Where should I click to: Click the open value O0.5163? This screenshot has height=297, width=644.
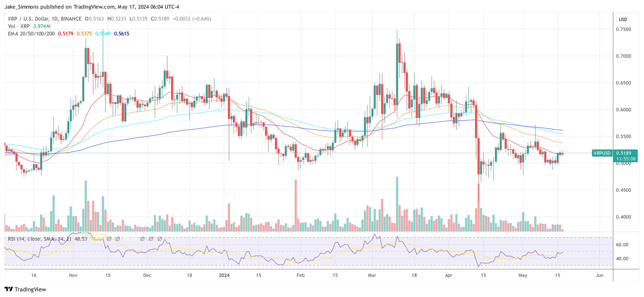tap(94, 19)
